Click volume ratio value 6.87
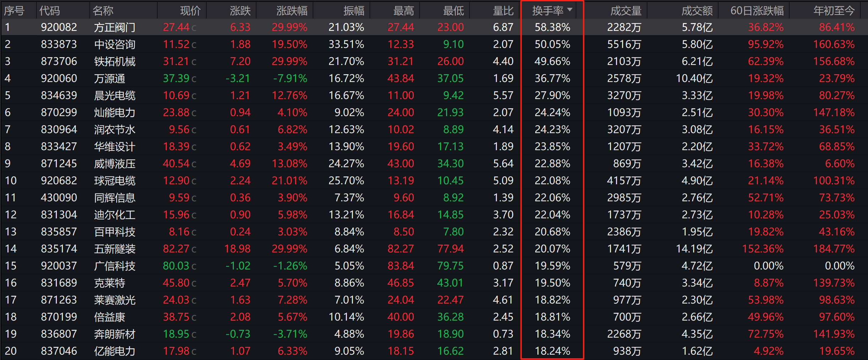 (503, 27)
